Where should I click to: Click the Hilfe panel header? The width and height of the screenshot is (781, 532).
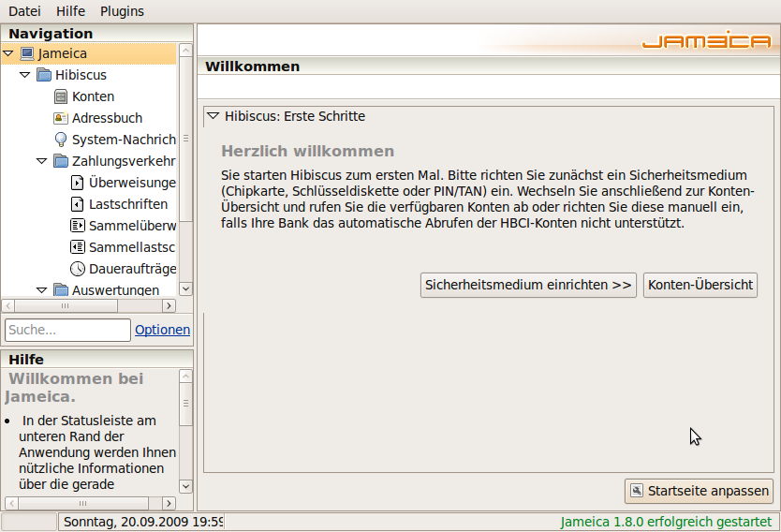pyautogui.click(x=97, y=359)
